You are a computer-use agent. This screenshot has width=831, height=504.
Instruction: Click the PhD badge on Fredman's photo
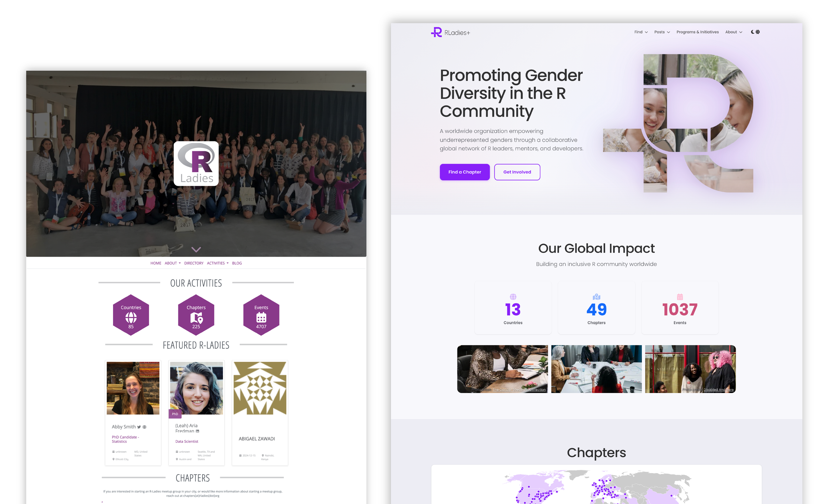(175, 414)
